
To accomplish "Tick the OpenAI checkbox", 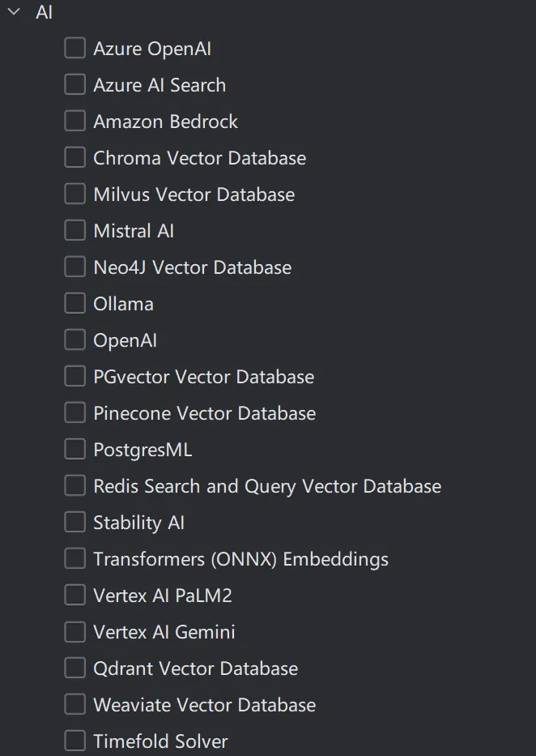I will tap(74, 340).
